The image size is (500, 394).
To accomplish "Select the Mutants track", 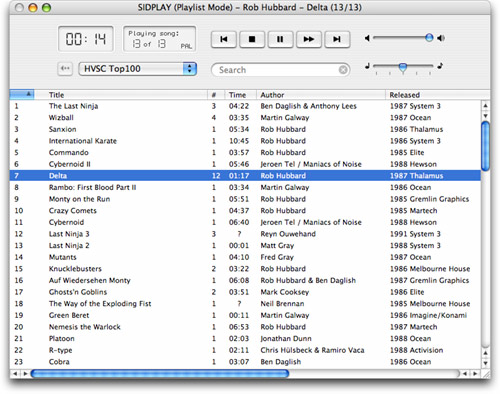I will point(245,257).
